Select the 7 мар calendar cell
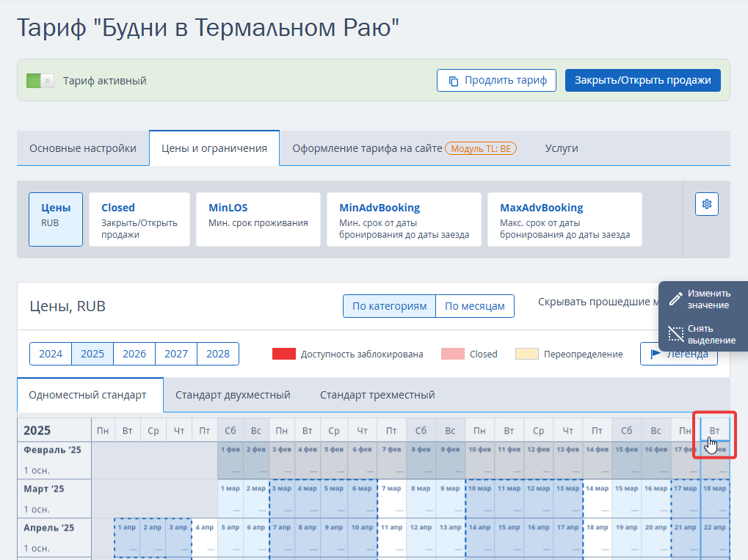The image size is (748, 560). 391,498
